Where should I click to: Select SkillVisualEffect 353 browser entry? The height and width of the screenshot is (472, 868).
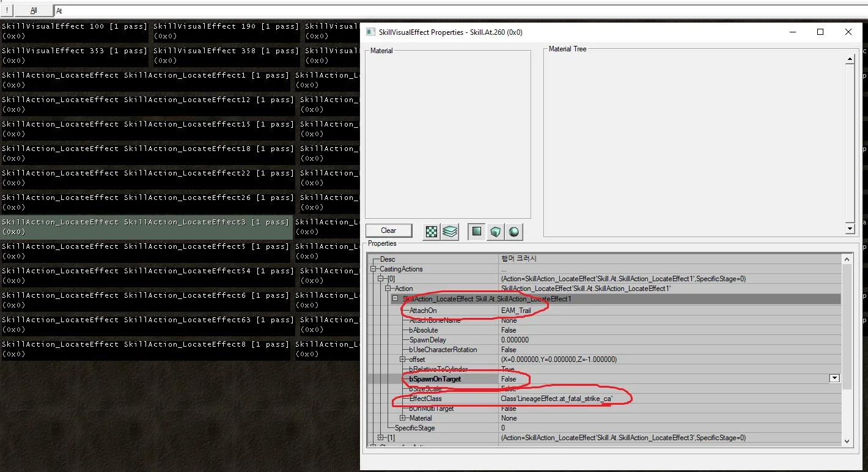[x=75, y=56]
